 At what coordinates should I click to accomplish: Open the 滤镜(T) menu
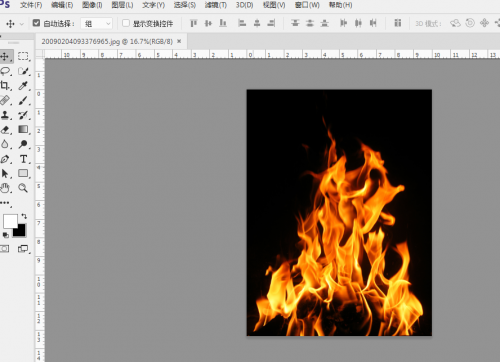point(216,5)
